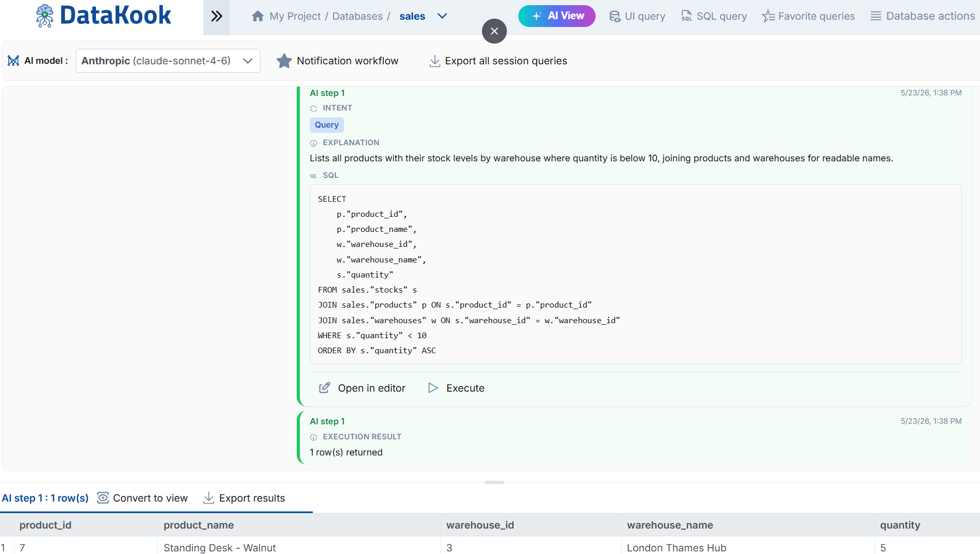980x554 pixels.
Task: Click the AI model icon
Action: click(x=13, y=61)
